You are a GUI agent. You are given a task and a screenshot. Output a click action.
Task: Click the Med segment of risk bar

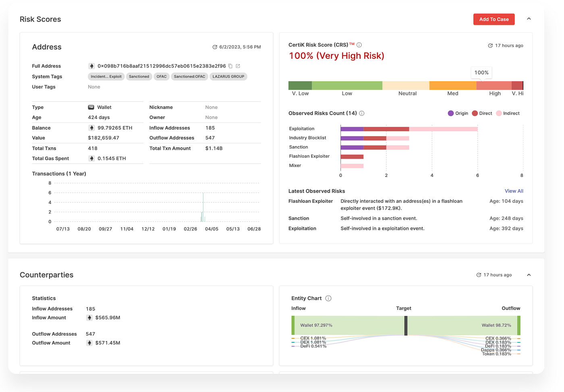pyautogui.click(x=453, y=85)
